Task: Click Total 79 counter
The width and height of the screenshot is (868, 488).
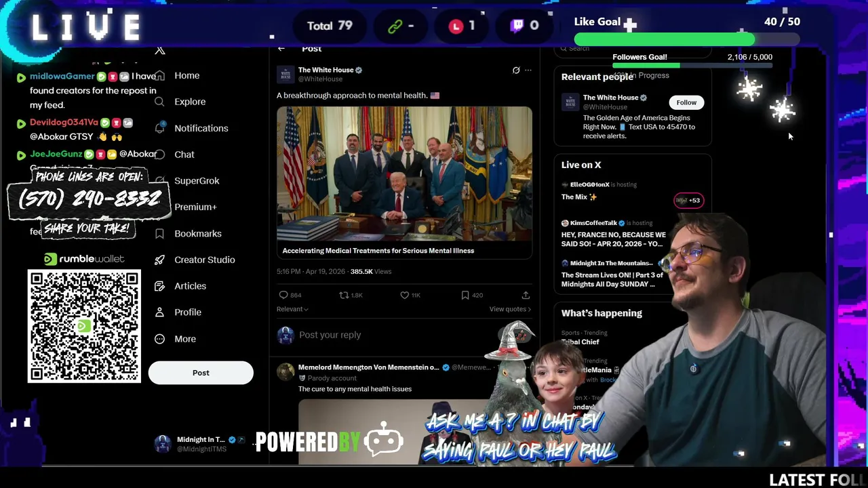Action: pos(330,26)
